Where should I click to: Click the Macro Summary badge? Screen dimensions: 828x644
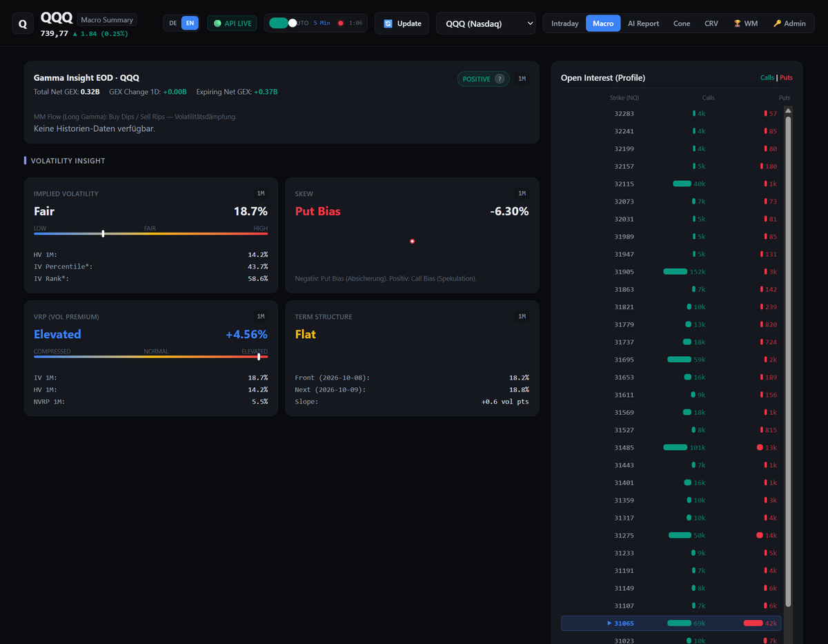point(107,20)
